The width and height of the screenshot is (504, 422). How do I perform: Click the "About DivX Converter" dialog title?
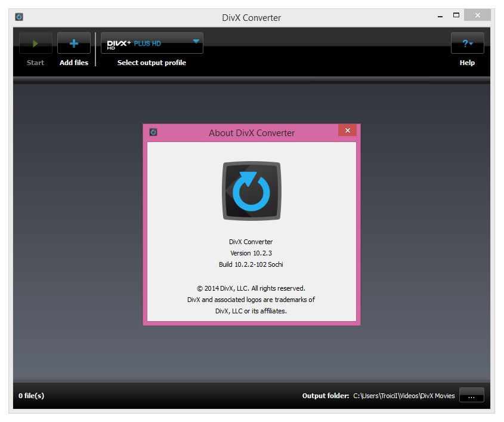pyautogui.click(x=252, y=133)
